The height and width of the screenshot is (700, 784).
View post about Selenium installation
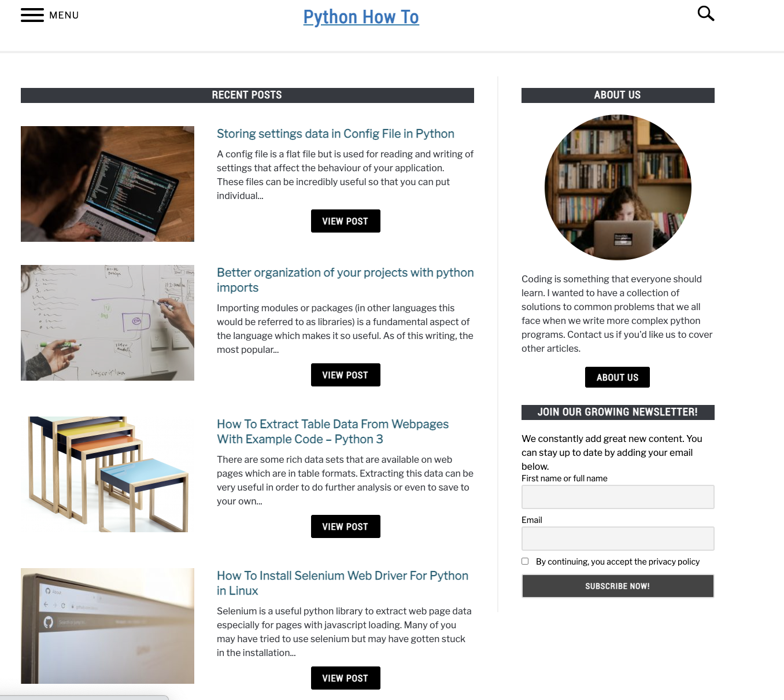[x=346, y=678]
